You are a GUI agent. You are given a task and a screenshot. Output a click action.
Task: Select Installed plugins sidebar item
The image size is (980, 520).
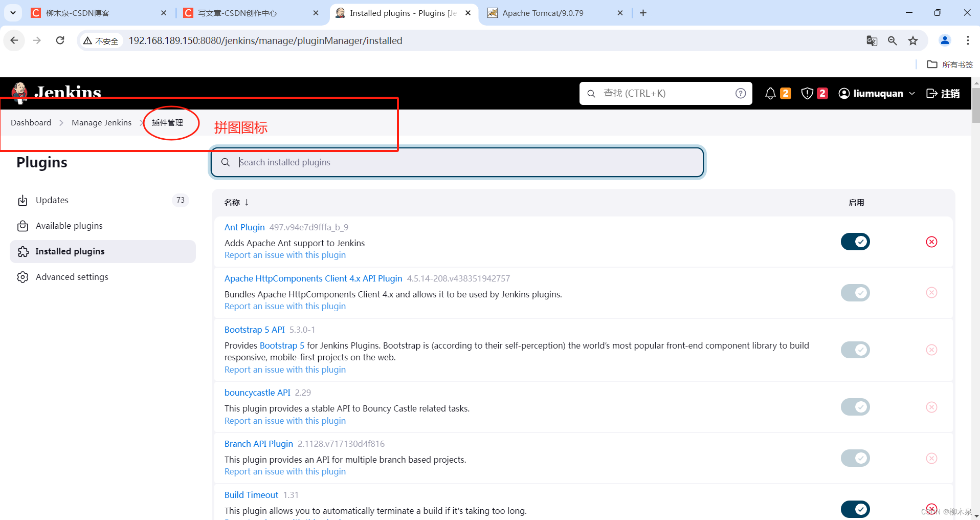point(103,251)
